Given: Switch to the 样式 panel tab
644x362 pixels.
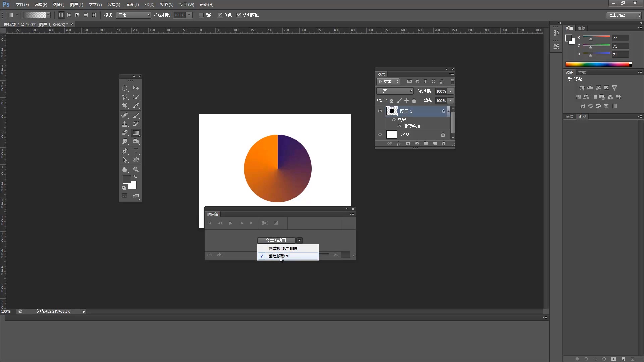Looking at the screenshot, I should point(582,72).
